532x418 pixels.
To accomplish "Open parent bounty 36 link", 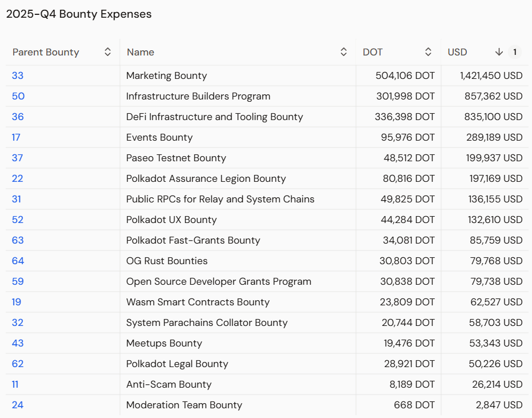I will (18, 117).
